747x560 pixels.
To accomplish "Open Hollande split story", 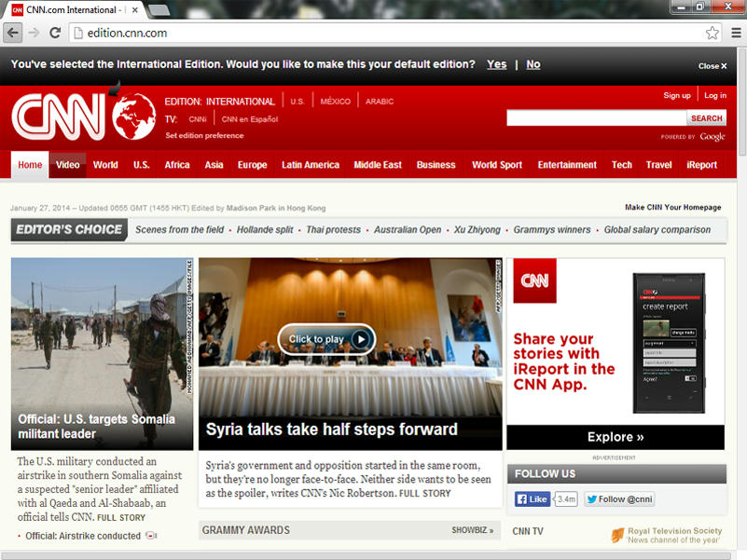I will (265, 229).
